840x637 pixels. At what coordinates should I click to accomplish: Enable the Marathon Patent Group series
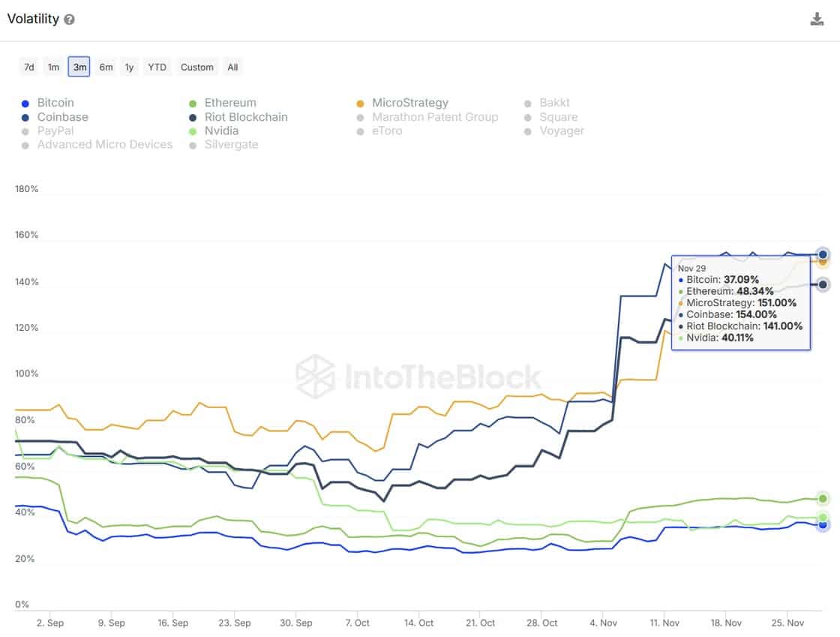(434, 117)
